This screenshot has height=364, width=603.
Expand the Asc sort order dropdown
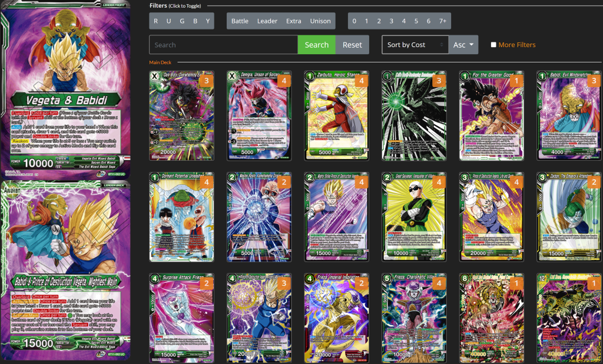[x=463, y=45]
